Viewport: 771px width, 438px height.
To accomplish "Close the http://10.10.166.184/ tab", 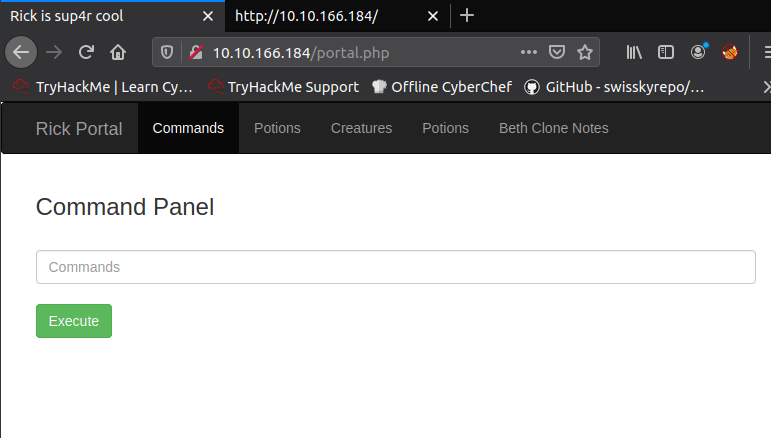I will pos(433,16).
